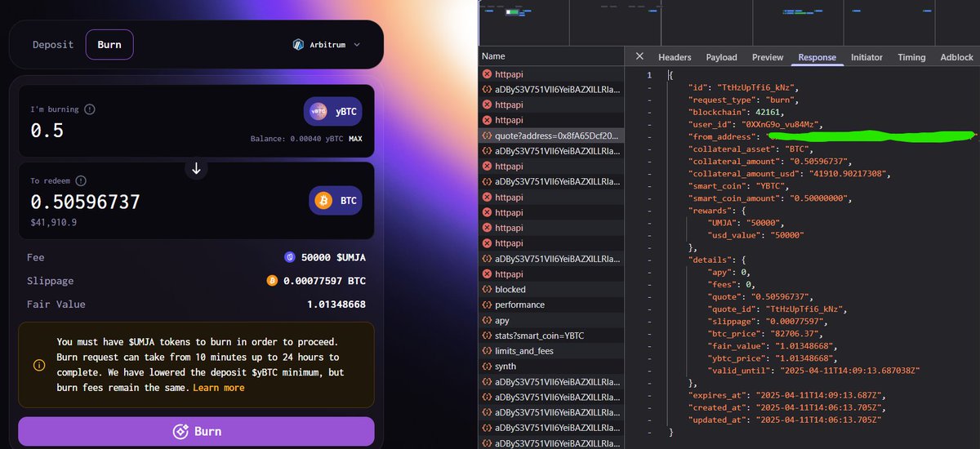Click the Fair Value figure 1.01348668
This screenshot has height=449, width=980.
336,305
